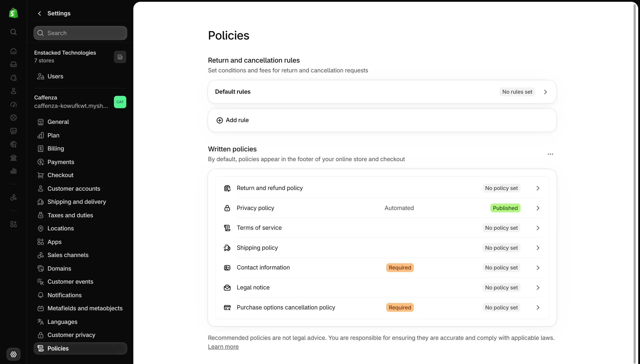Image resolution: width=640 pixels, height=364 pixels.
Task: Click the Shipping policy truck icon
Action: click(x=227, y=248)
